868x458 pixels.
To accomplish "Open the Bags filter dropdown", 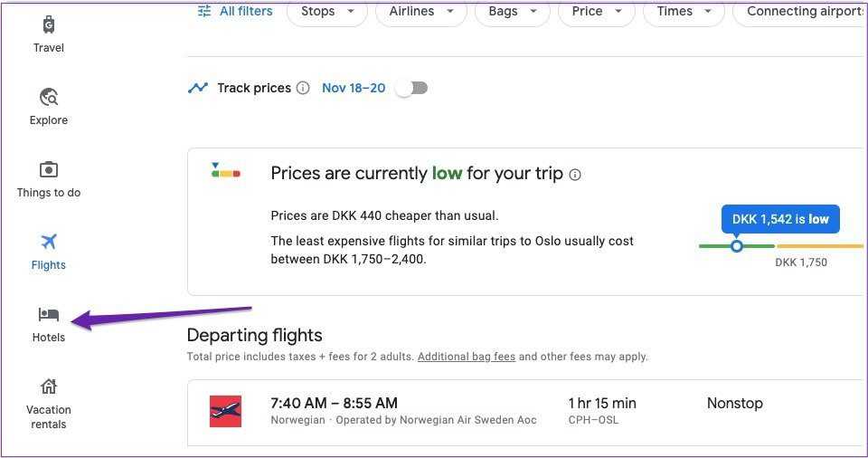I will tap(512, 12).
